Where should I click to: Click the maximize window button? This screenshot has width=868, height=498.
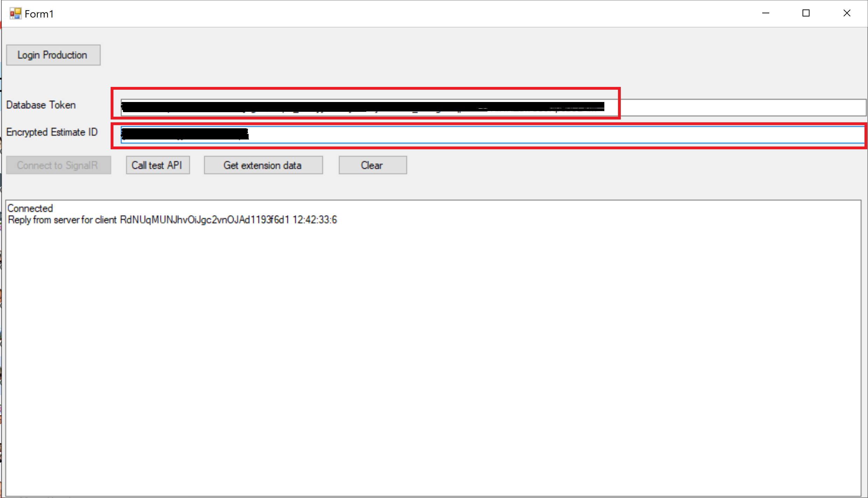[806, 13]
